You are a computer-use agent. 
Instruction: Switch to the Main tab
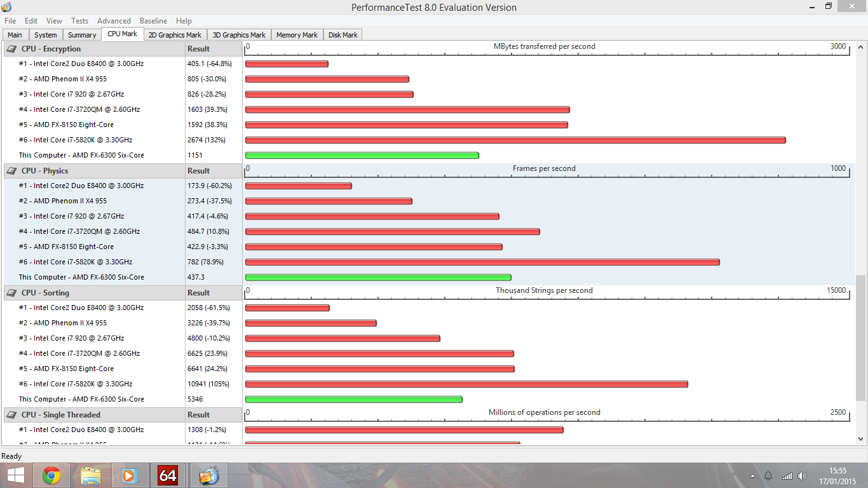point(15,35)
